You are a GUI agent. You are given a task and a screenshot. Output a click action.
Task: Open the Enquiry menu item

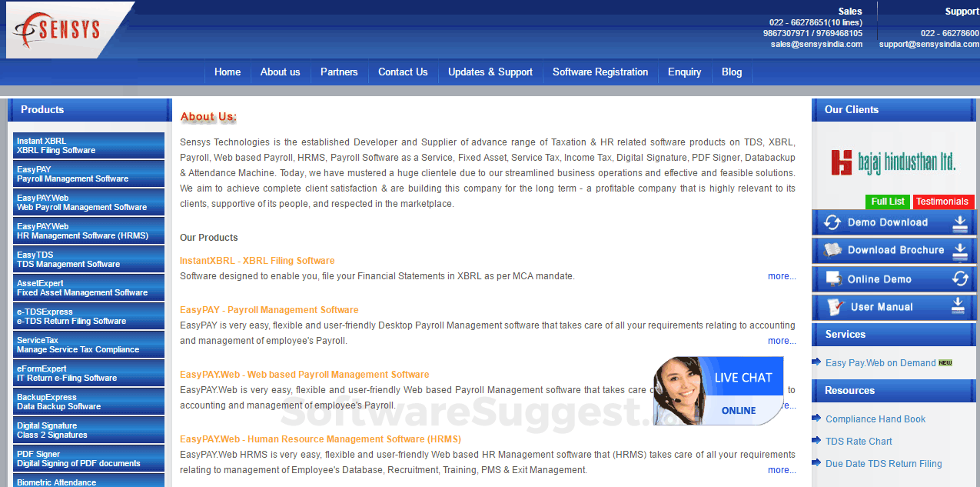685,72
